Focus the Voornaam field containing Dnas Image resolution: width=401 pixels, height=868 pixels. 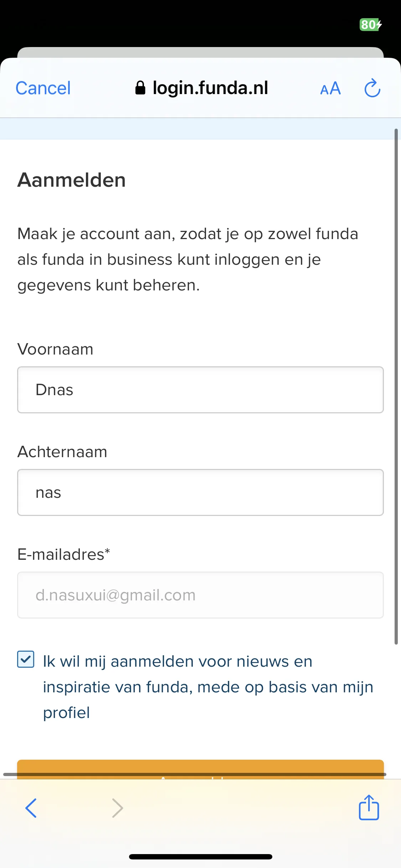[200, 390]
